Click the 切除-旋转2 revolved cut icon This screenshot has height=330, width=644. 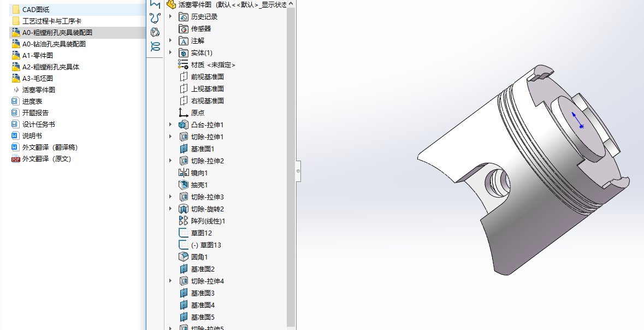pos(183,209)
